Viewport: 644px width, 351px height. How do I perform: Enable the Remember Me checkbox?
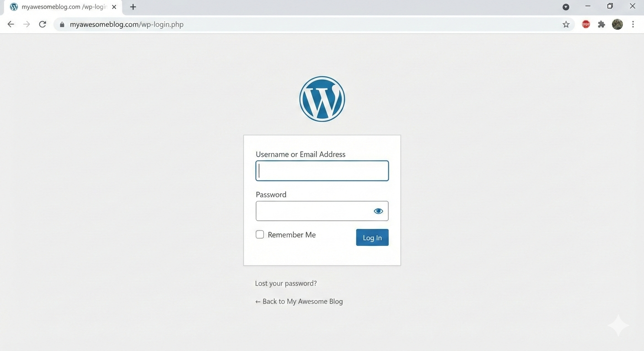click(260, 234)
